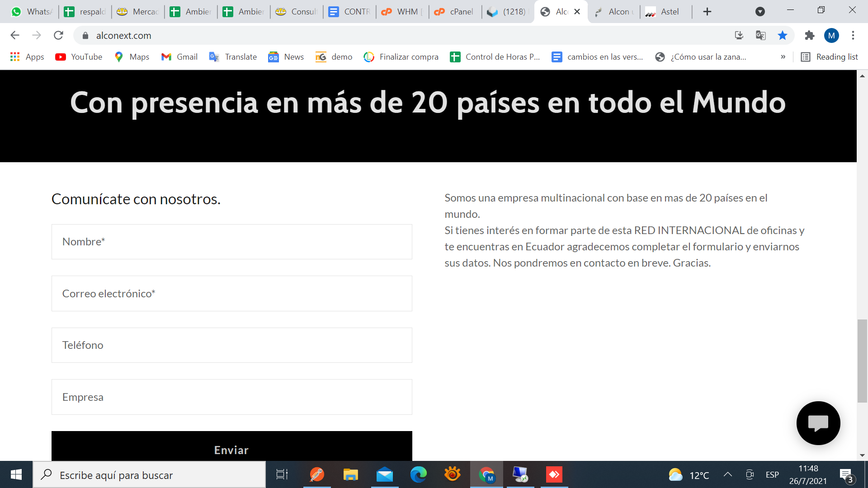View site lock security info
868x488 pixels.
coord(85,35)
